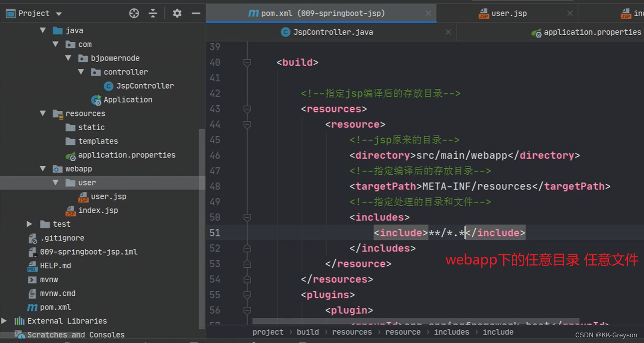
Task: Expand the test folder
Action: [x=30, y=224]
